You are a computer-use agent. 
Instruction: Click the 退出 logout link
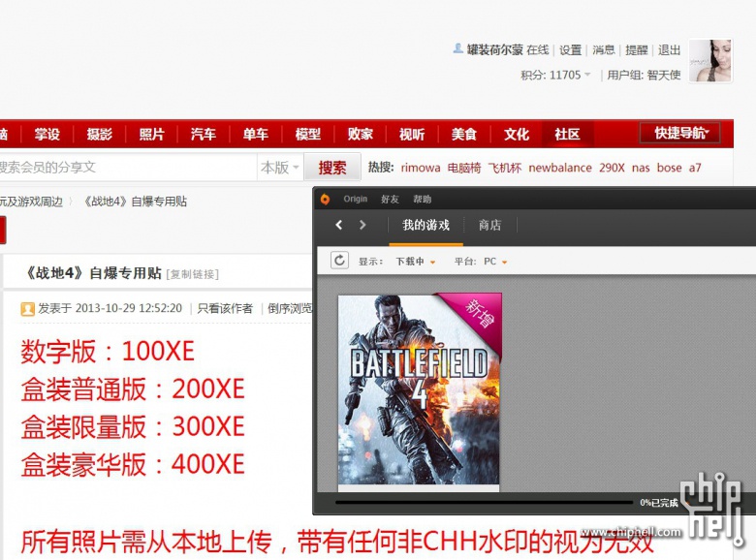669,49
